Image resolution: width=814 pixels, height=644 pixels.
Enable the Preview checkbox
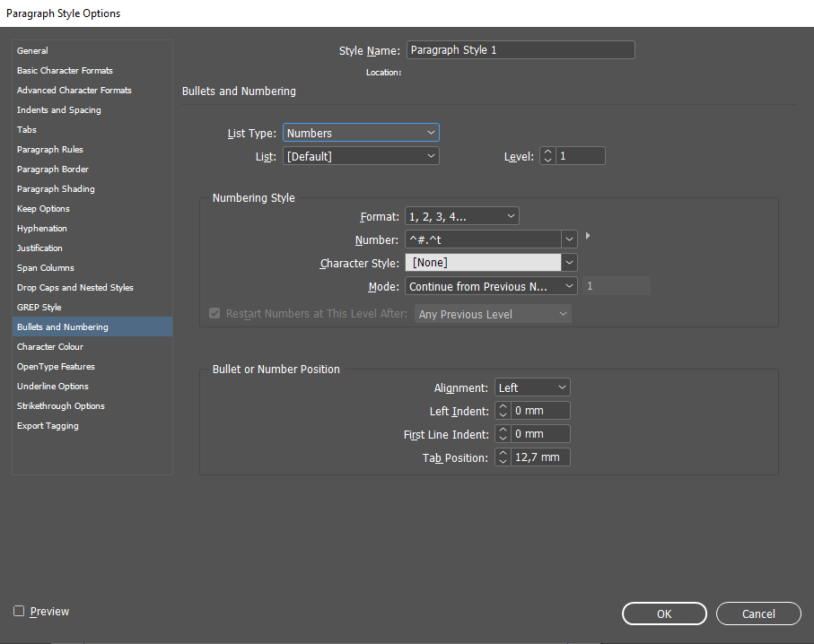click(20, 611)
